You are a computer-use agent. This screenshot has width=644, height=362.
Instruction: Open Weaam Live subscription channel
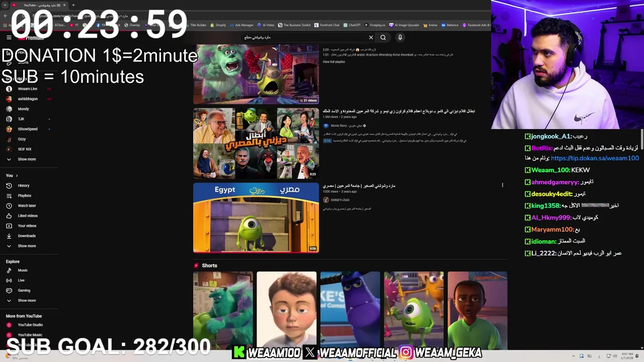click(x=28, y=88)
